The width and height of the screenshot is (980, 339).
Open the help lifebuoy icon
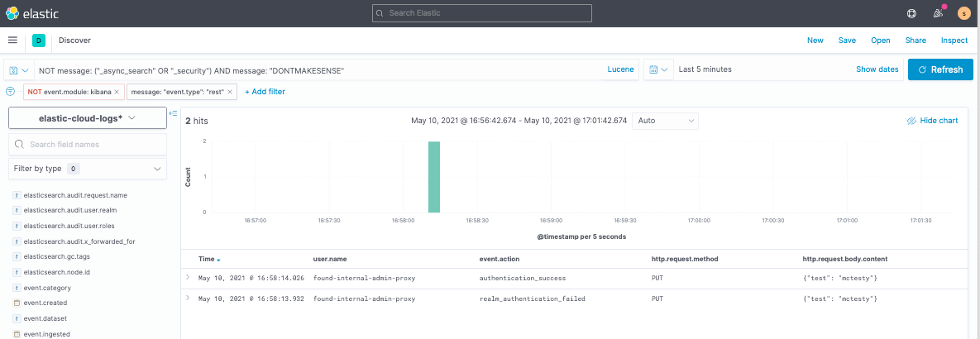(x=911, y=13)
